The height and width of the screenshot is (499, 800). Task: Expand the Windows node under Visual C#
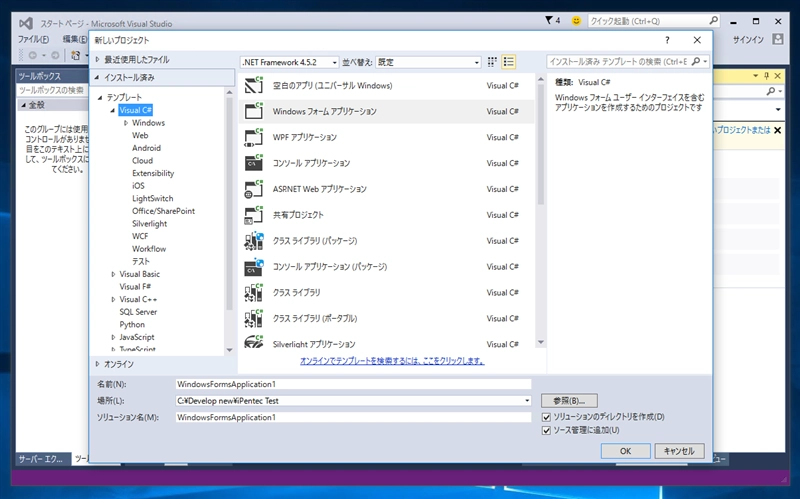126,123
